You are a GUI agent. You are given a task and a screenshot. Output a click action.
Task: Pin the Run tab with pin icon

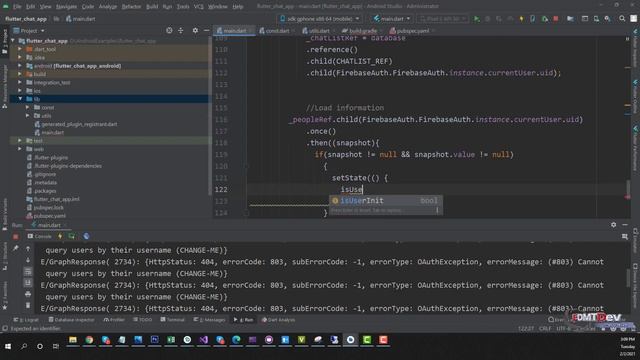click(16, 248)
